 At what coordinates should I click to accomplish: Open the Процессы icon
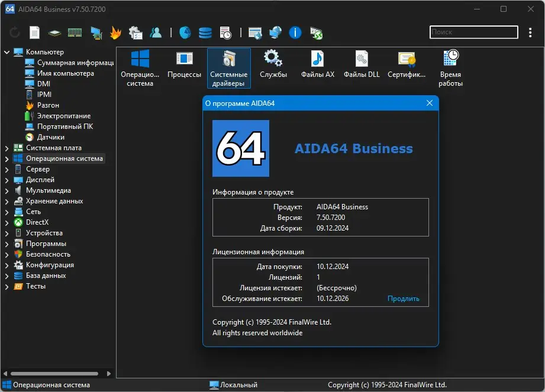pos(185,64)
